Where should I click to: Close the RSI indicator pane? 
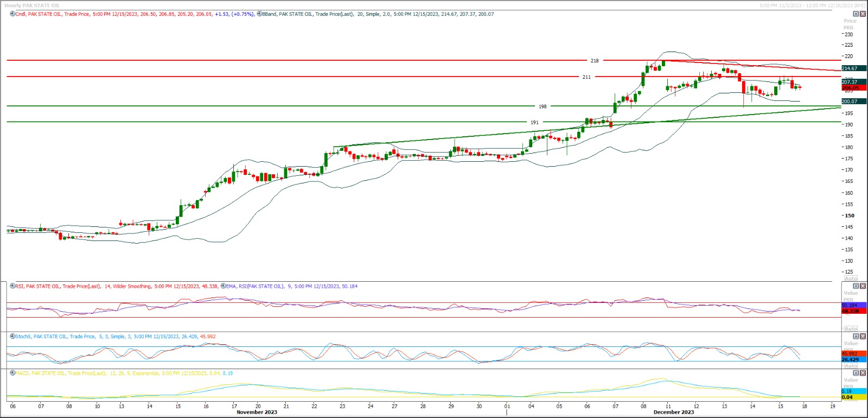click(x=863, y=286)
